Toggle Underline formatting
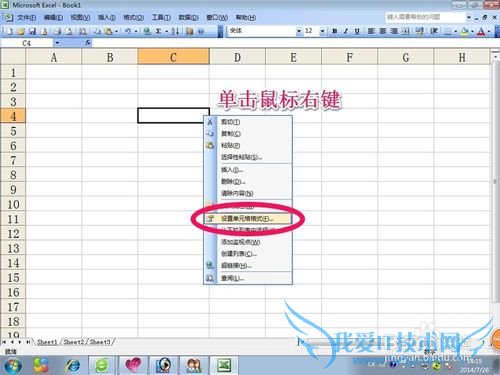Viewport: 500px width, 375px height. click(x=357, y=31)
